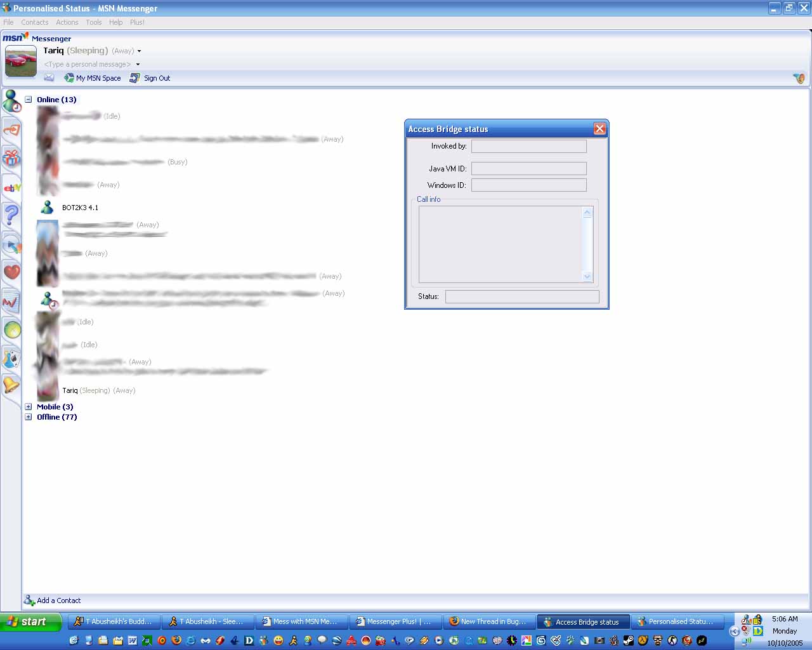Screen dimensions: 812x650
Task: Click the Java VM ID field
Action: coord(529,168)
